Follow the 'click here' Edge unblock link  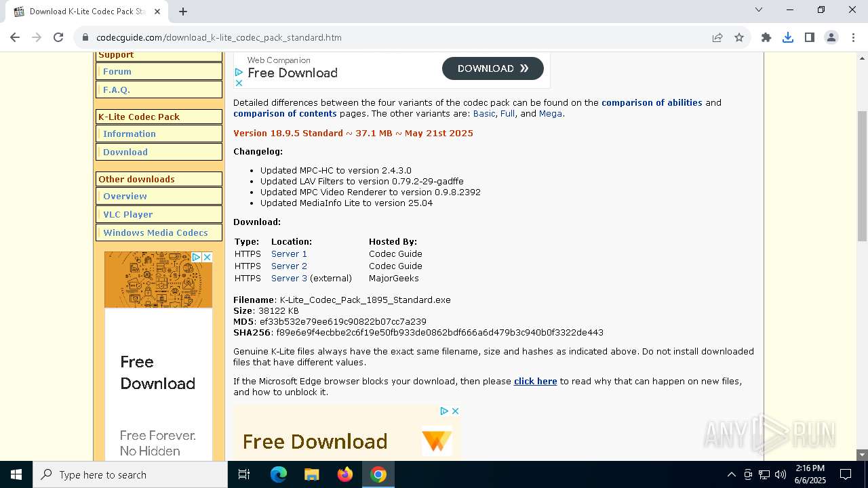536,381
